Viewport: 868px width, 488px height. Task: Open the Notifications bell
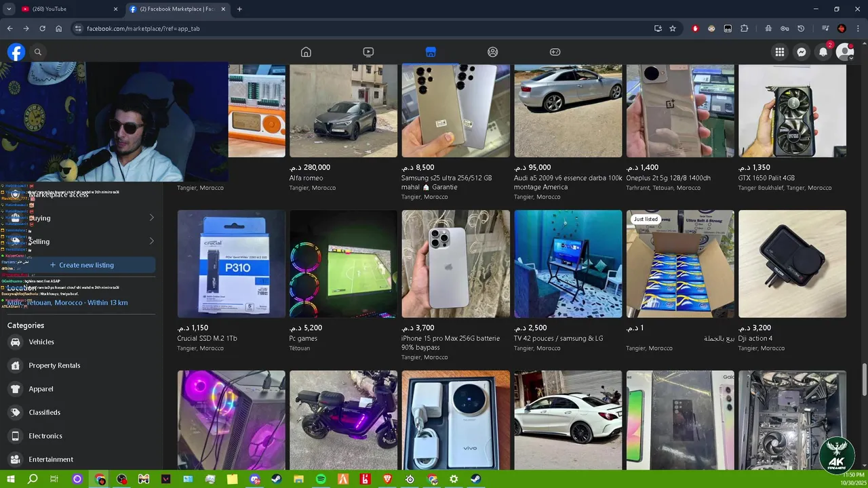[823, 52]
